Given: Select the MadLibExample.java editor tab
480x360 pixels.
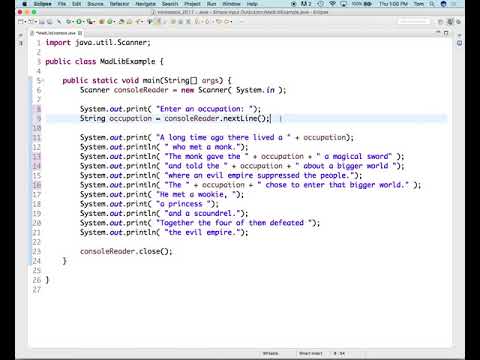Looking at the screenshot, I should click(x=56, y=33).
